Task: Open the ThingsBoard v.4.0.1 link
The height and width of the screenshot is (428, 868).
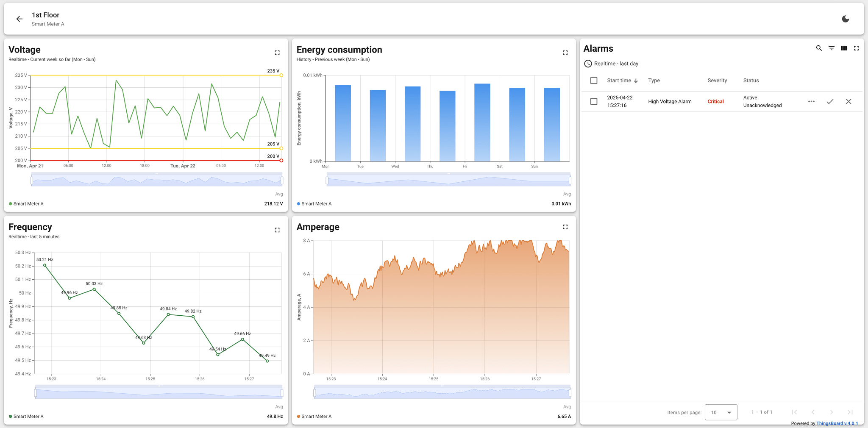Action: [x=837, y=423]
